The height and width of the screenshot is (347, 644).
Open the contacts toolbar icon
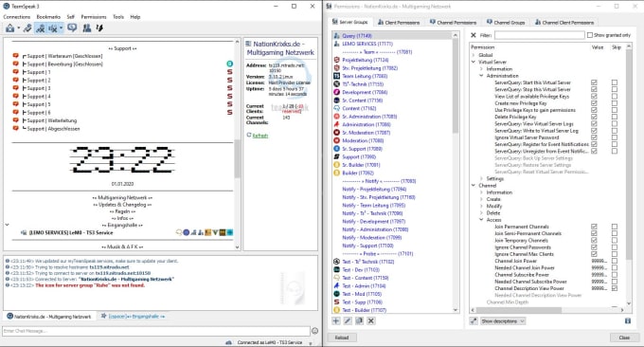[87, 27]
